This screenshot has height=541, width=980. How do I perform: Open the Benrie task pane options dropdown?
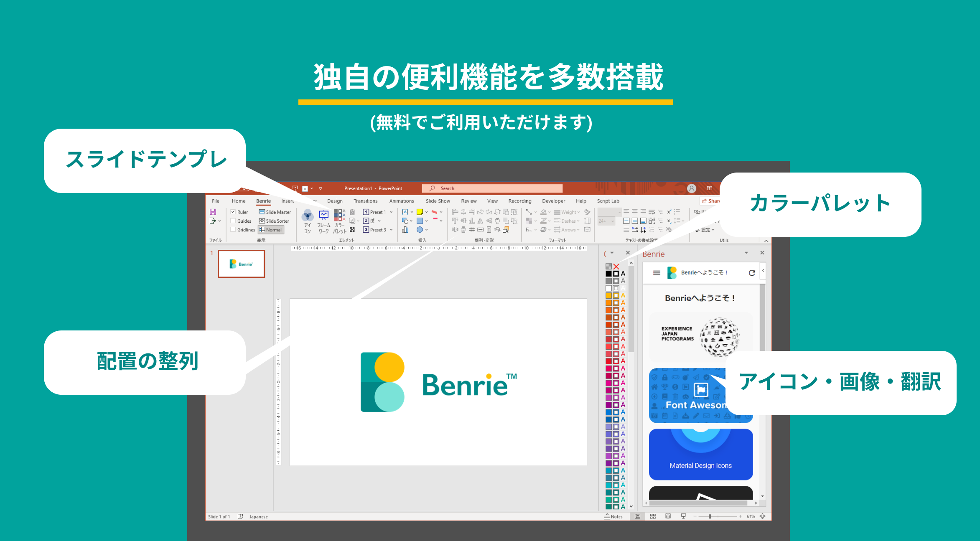(x=746, y=253)
